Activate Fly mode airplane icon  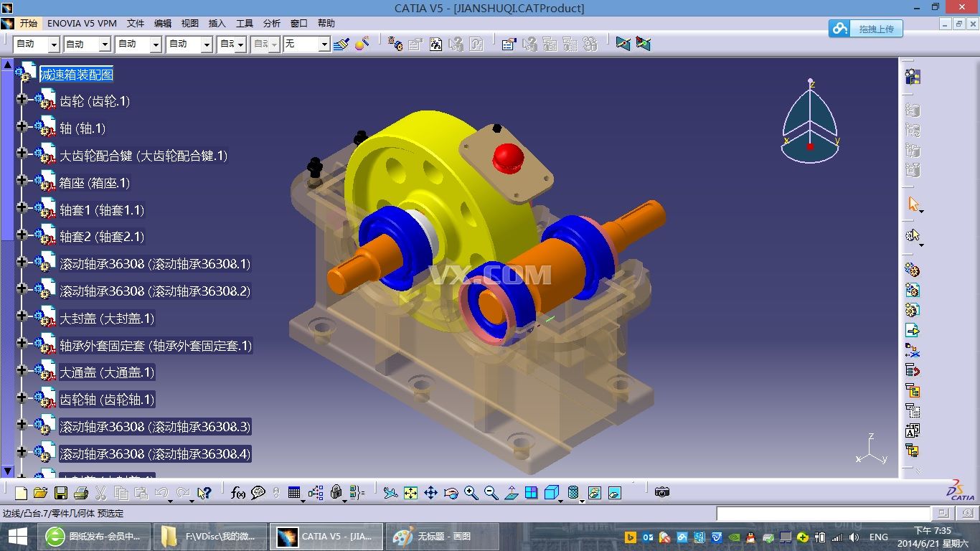click(x=390, y=493)
